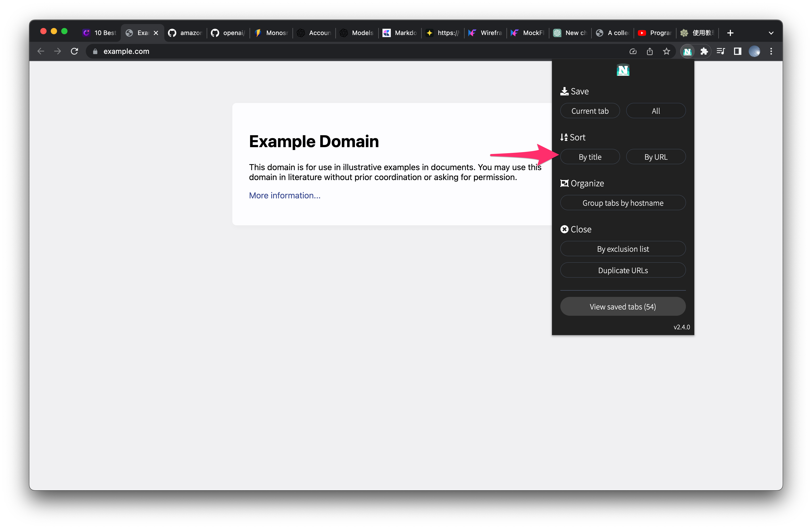
Task: Open the Extensions puzzle icon
Action: coord(704,51)
